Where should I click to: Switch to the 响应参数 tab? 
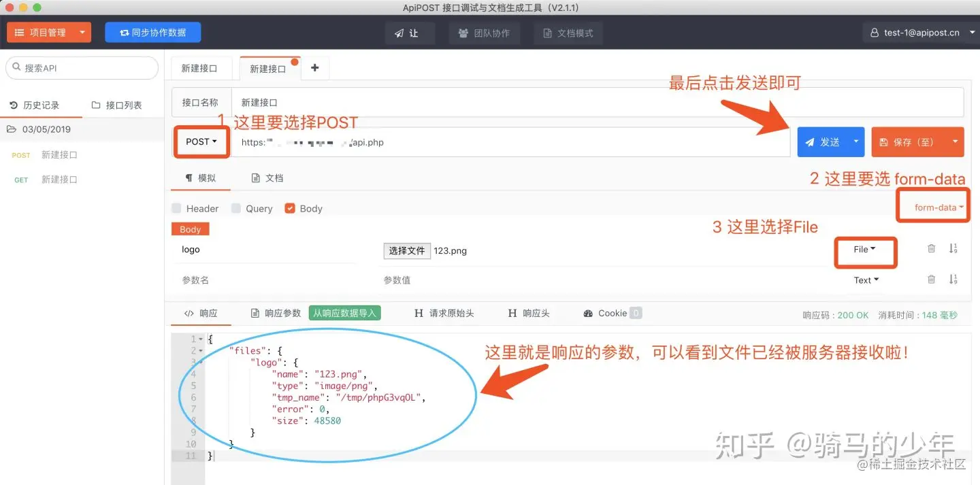tap(276, 314)
